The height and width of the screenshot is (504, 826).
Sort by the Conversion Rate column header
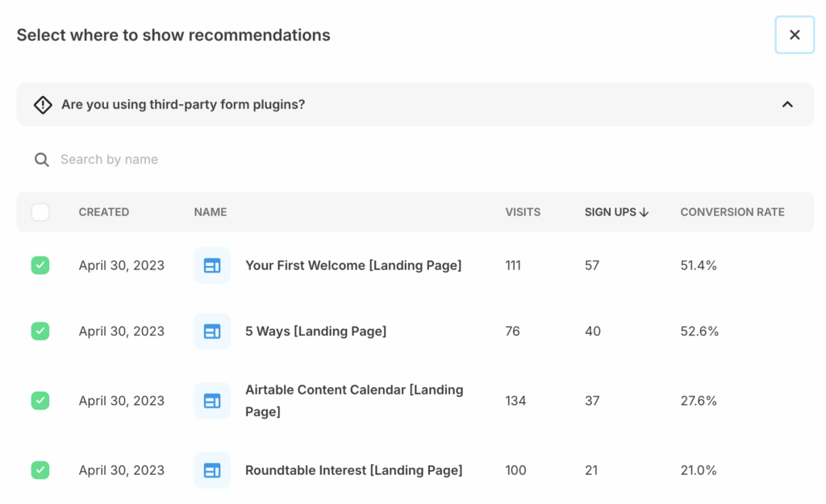(732, 212)
